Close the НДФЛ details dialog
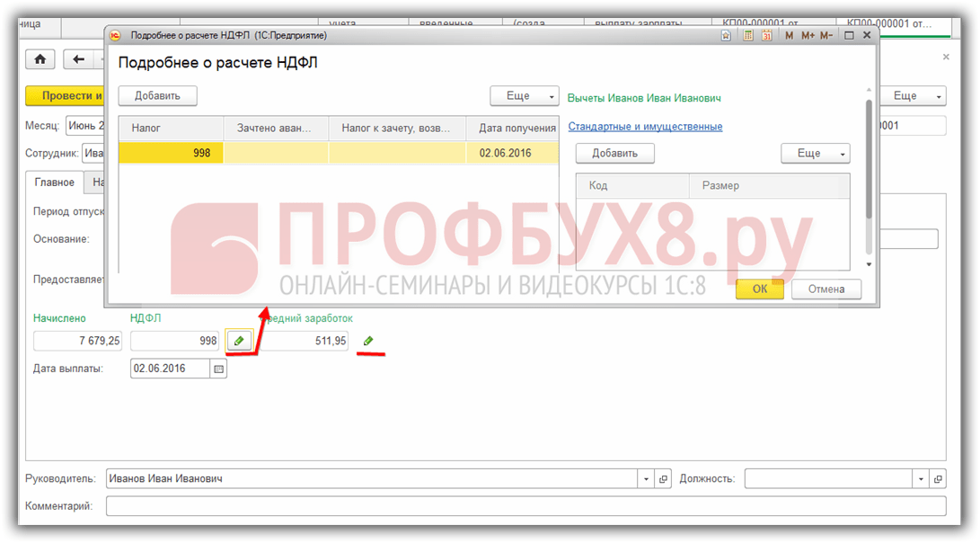This screenshot has height=543, width=980. point(867,35)
